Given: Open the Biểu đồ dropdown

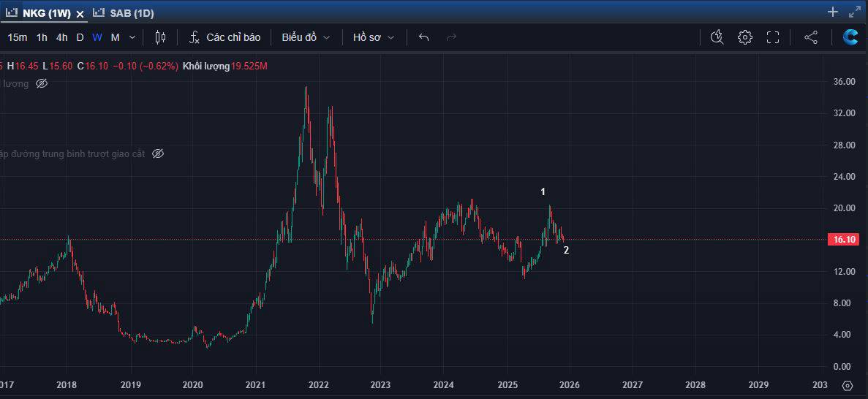Looking at the screenshot, I should tap(306, 37).
